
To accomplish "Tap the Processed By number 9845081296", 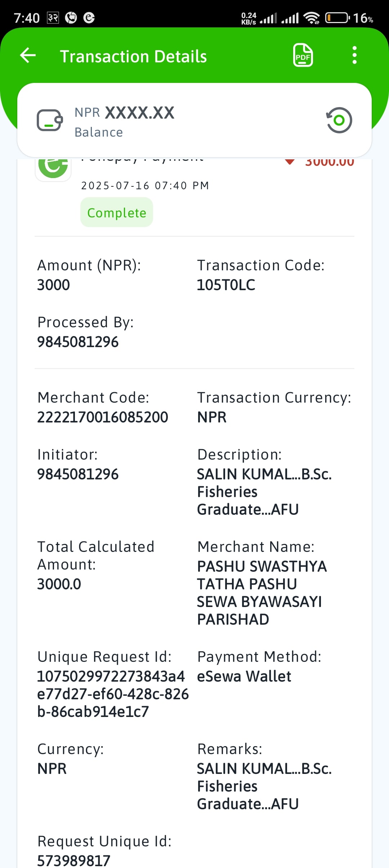I will tap(78, 342).
